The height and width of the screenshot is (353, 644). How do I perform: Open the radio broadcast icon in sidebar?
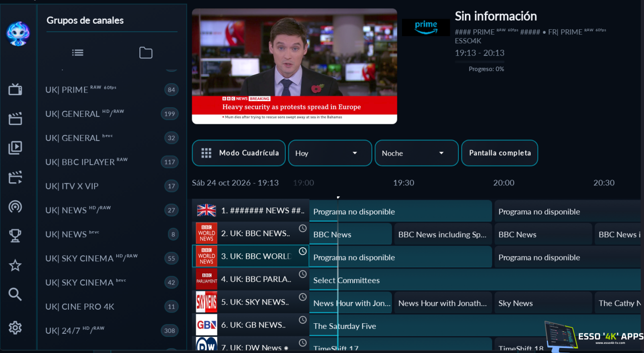click(x=15, y=206)
